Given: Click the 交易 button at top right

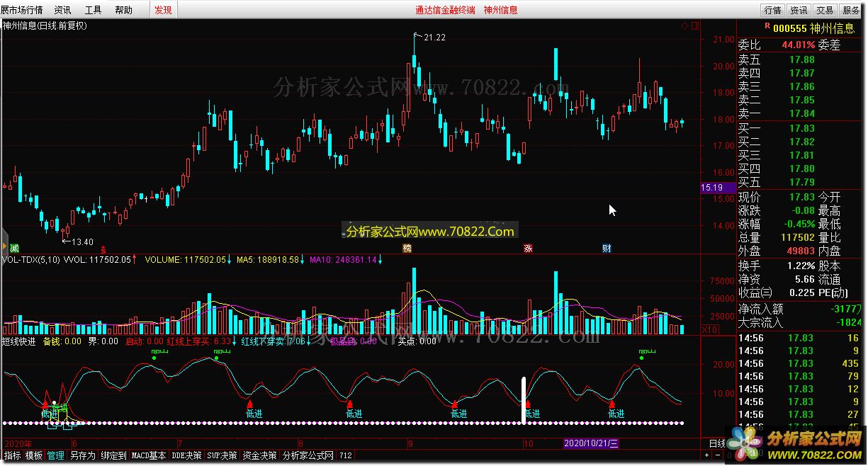Looking at the screenshot, I should 824,10.
